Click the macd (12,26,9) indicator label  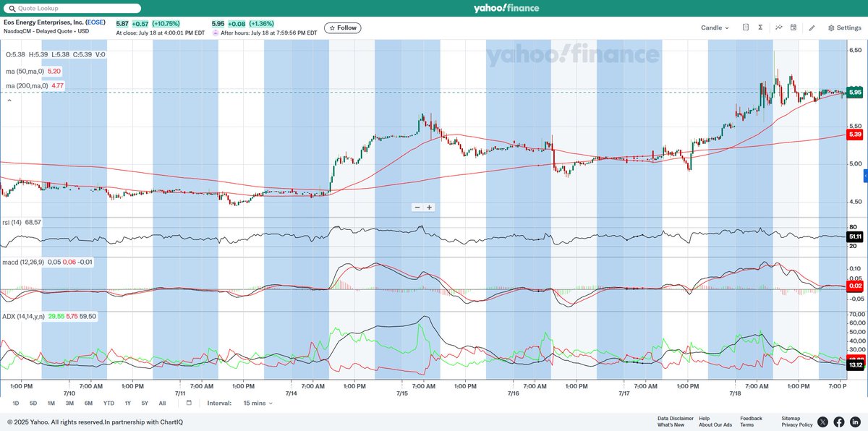coord(24,261)
